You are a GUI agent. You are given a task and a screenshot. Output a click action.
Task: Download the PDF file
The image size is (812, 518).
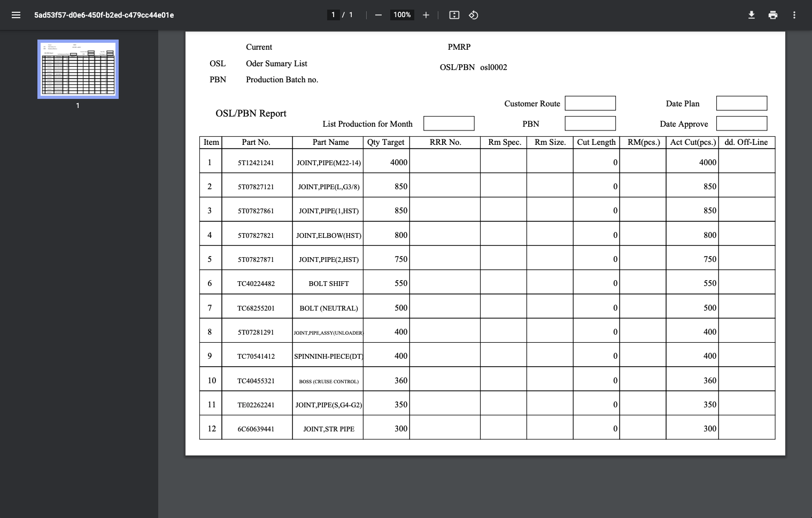(751, 15)
